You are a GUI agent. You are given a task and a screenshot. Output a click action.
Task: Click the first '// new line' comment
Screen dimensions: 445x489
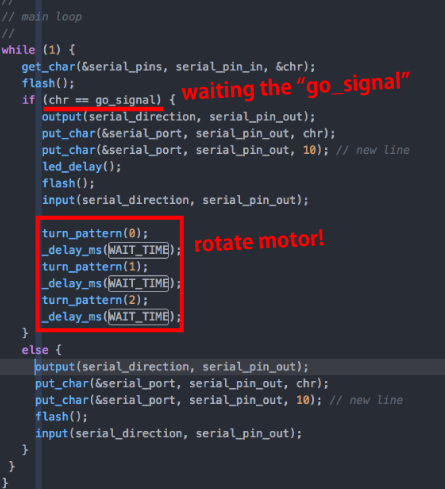tap(373, 150)
